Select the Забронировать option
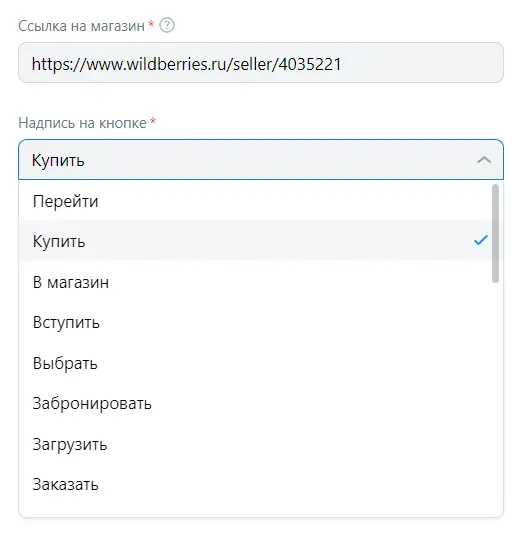This screenshot has height=535, width=518. [255, 403]
